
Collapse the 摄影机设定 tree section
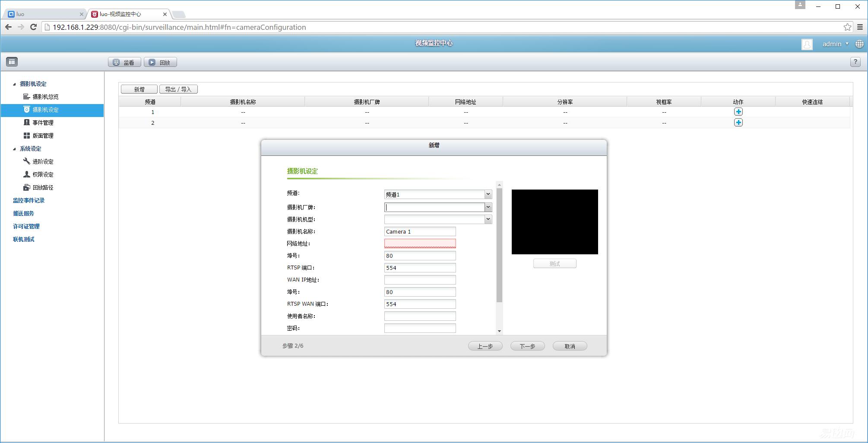[14, 84]
